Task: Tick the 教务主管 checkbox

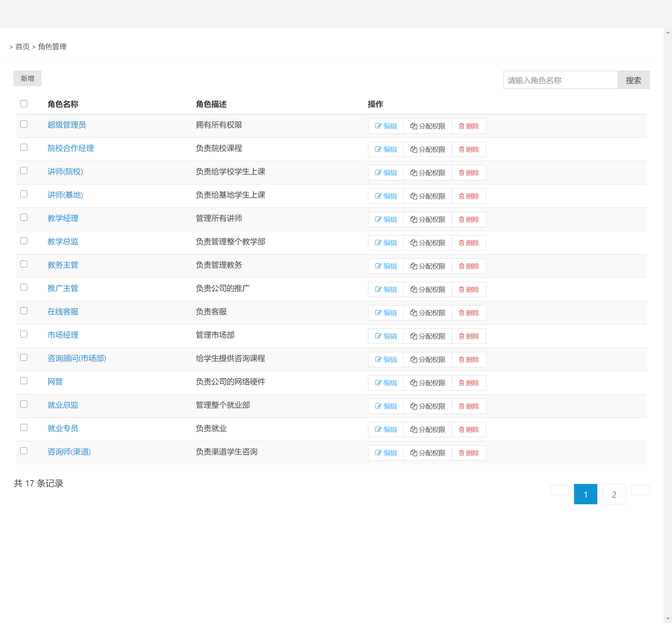Action: click(x=24, y=264)
